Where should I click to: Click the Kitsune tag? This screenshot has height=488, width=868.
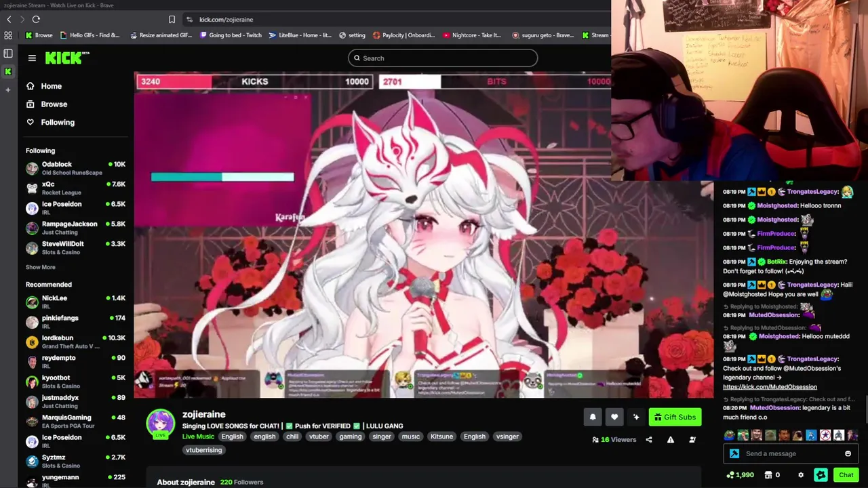441,436
